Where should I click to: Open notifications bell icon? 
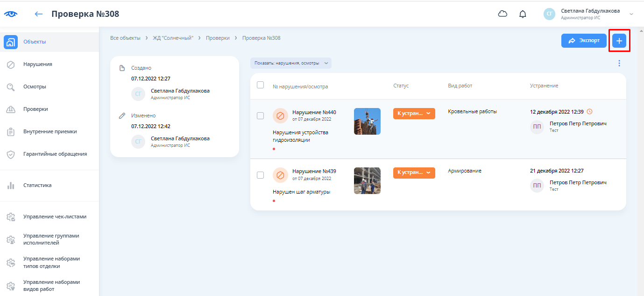coord(523,14)
